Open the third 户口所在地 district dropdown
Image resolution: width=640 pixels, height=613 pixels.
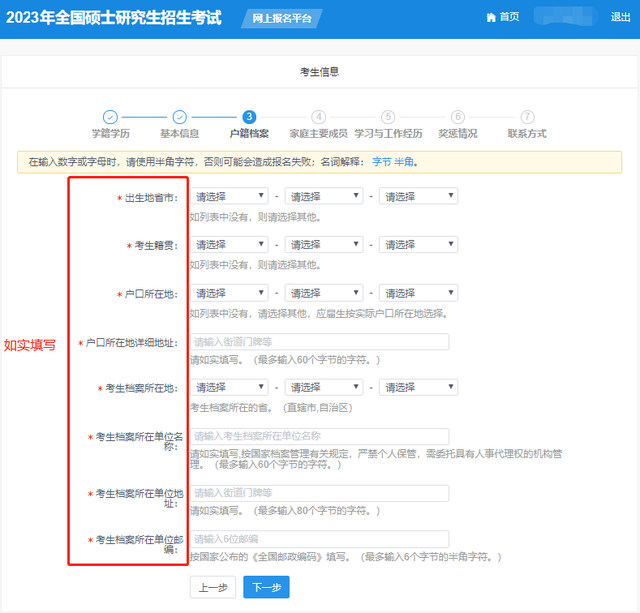(x=418, y=293)
